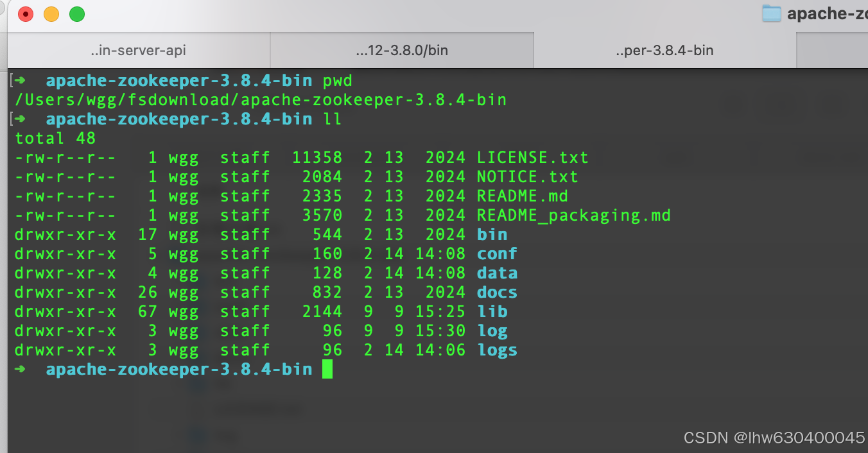Viewport: 868px width, 453px height.
Task: Click the folder icon in the title bar
Action: [x=771, y=13]
